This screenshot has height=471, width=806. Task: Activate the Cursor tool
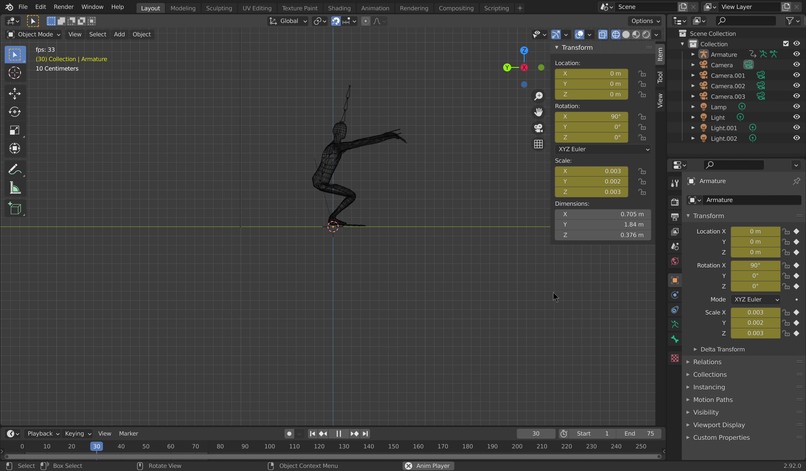point(15,73)
